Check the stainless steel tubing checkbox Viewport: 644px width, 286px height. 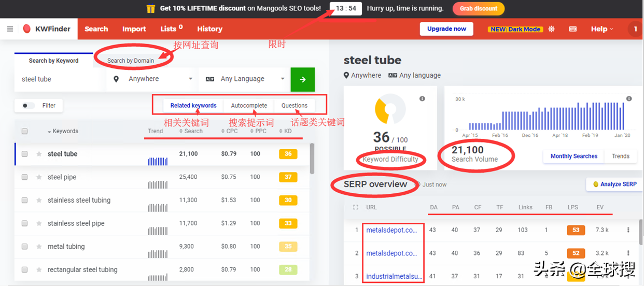(x=24, y=201)
